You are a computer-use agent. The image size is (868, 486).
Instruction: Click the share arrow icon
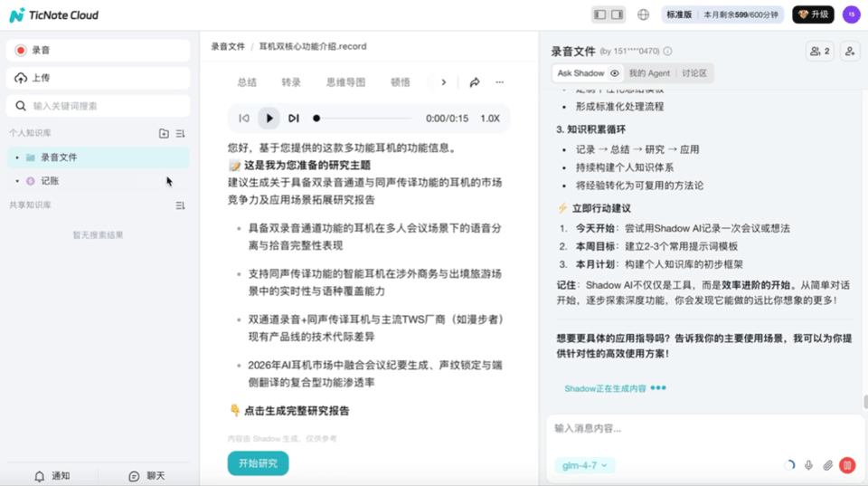point(475,82)
